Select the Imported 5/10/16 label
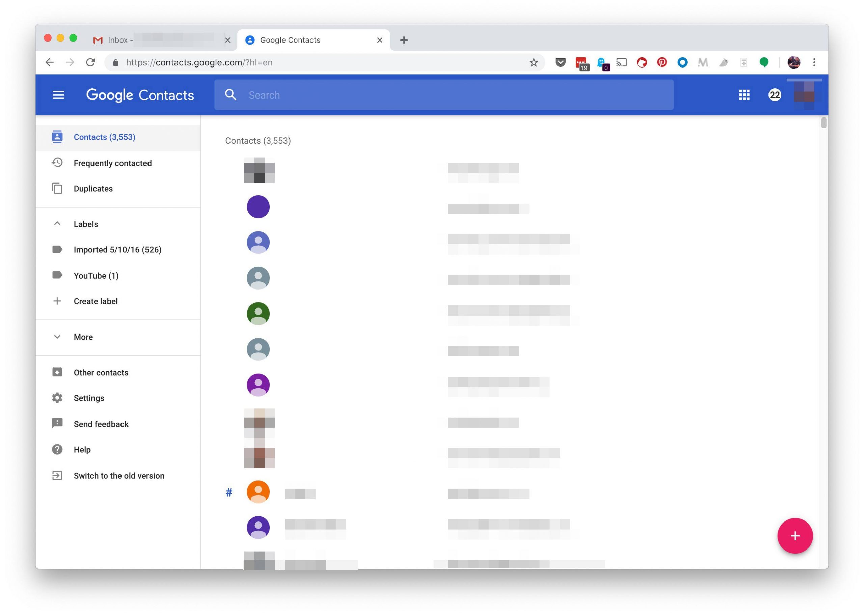864x616 pixels. tap(117, 249)
